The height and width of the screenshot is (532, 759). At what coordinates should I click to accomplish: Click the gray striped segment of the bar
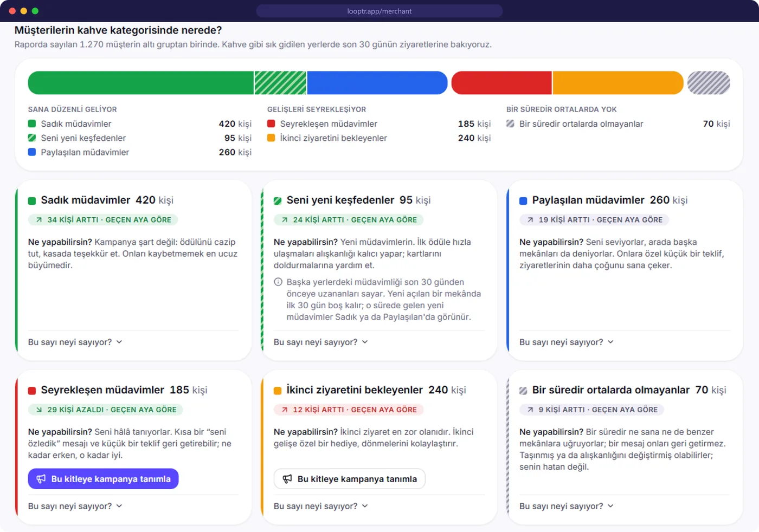tap(709, 83)
